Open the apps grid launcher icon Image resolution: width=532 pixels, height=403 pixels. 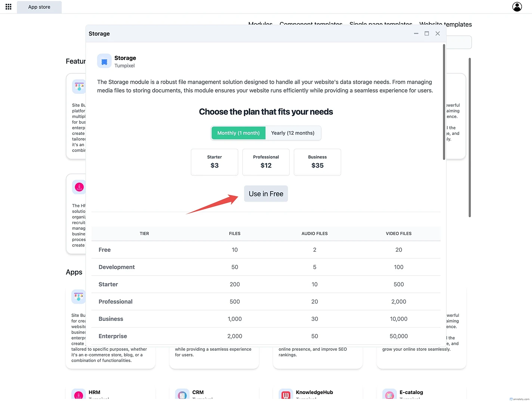tap(8, 7)
